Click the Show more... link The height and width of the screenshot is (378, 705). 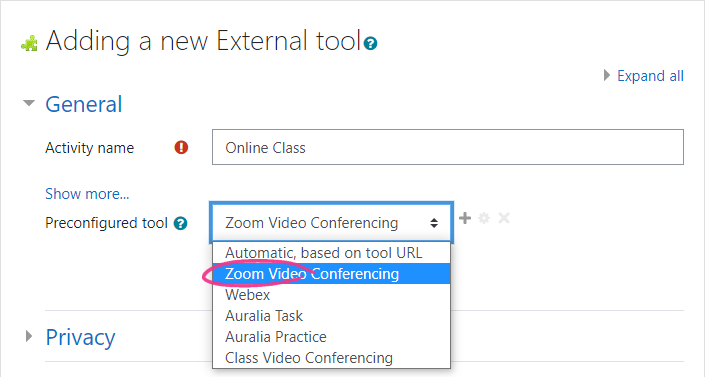point(87,194)
